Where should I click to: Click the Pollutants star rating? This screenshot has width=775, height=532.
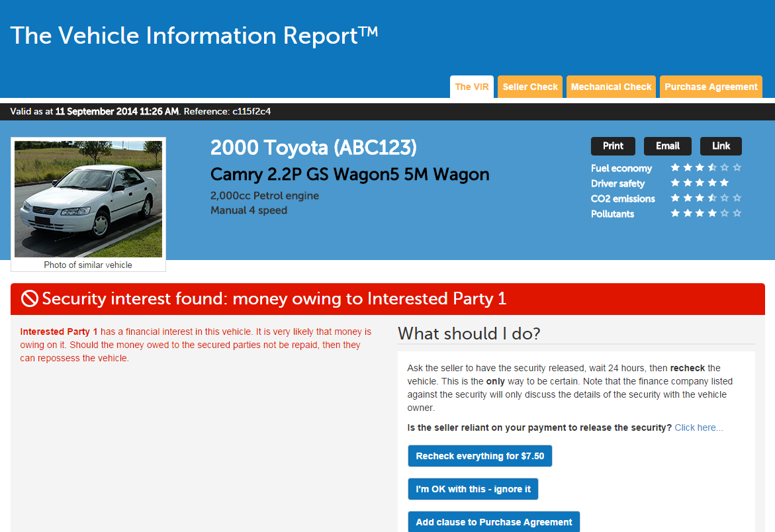click(706, 213)
